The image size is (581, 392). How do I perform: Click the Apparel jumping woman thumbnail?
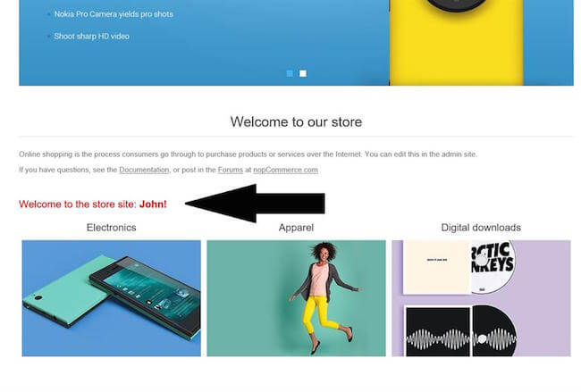coord(296,298)
